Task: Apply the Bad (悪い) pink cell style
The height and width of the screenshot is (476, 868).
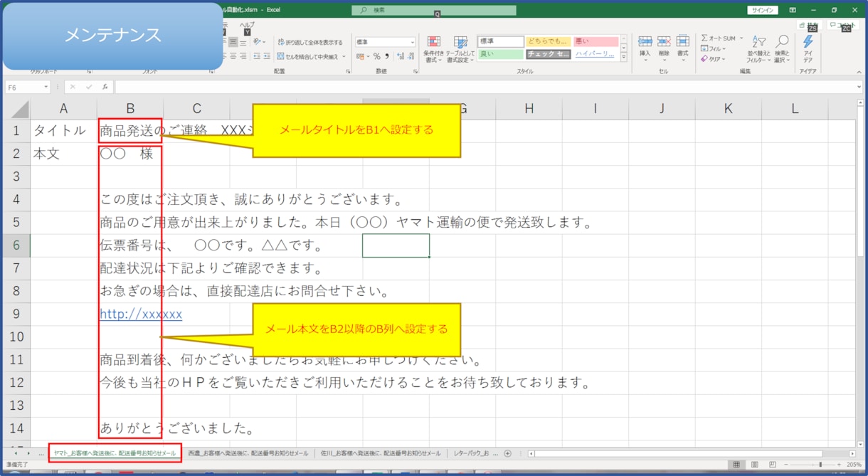Action: (x=596, y=41)
